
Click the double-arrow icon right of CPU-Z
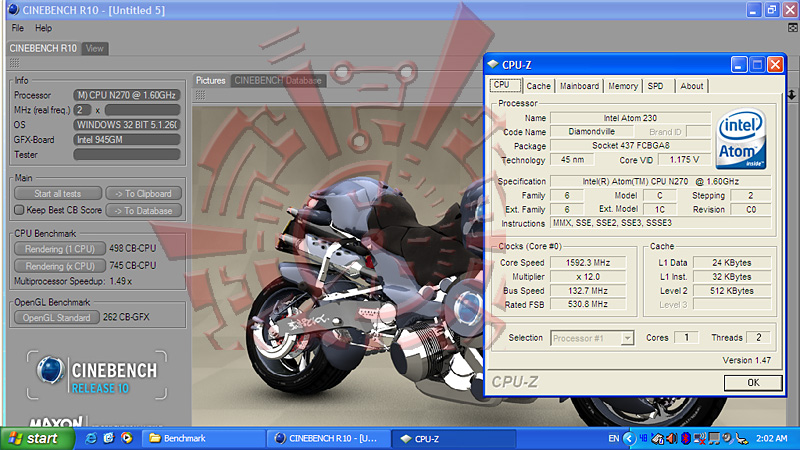[x=792, y=94]
